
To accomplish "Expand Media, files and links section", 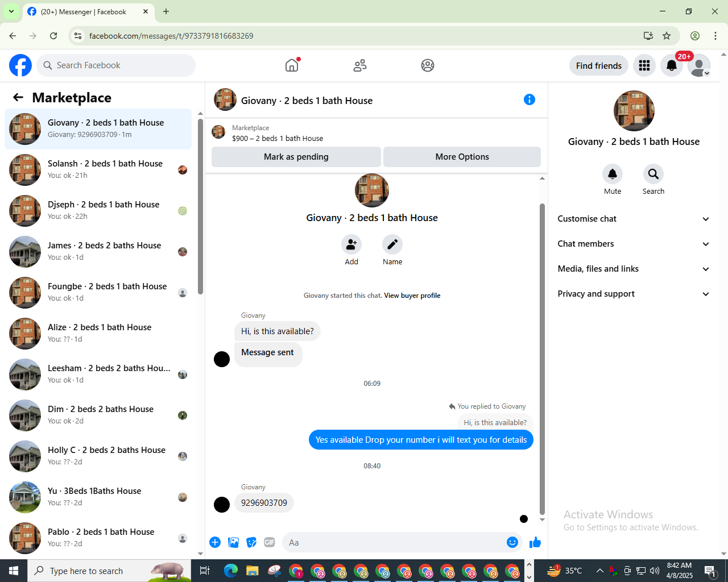I will click(634, 269).
